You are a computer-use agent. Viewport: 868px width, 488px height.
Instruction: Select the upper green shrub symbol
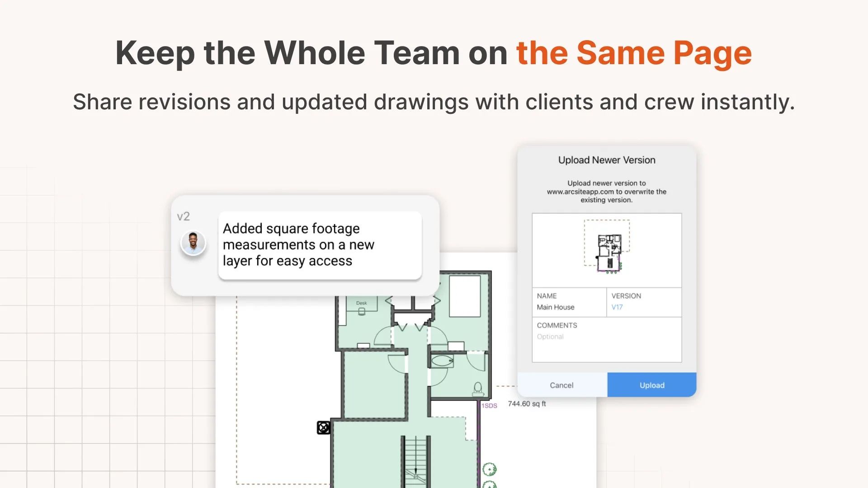pos(490,469)
